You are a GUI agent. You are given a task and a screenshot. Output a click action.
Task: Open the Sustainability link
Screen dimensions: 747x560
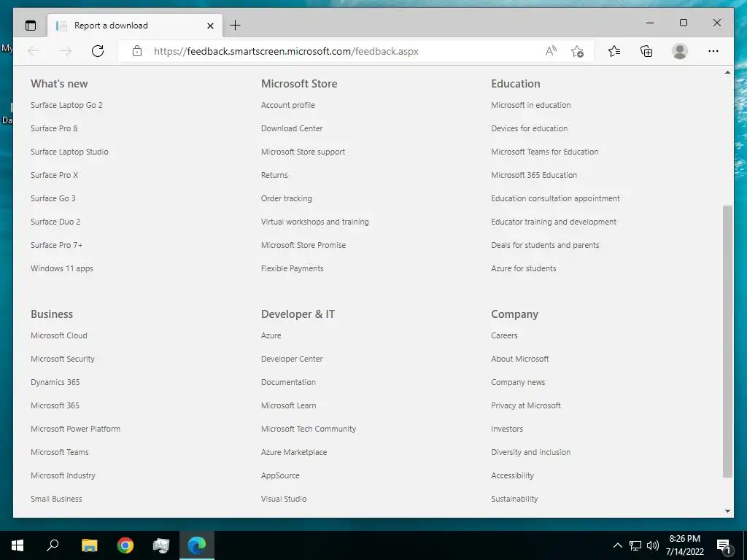(514, 499)
